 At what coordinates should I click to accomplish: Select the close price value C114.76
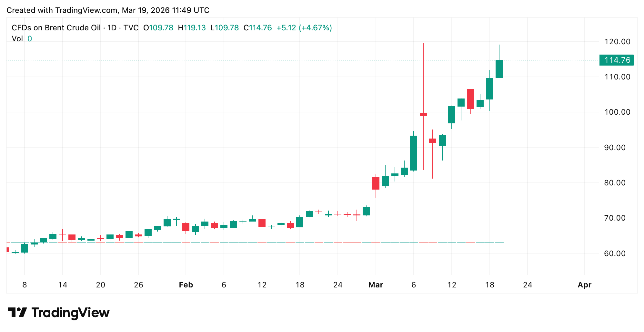(x=257, y=28)
